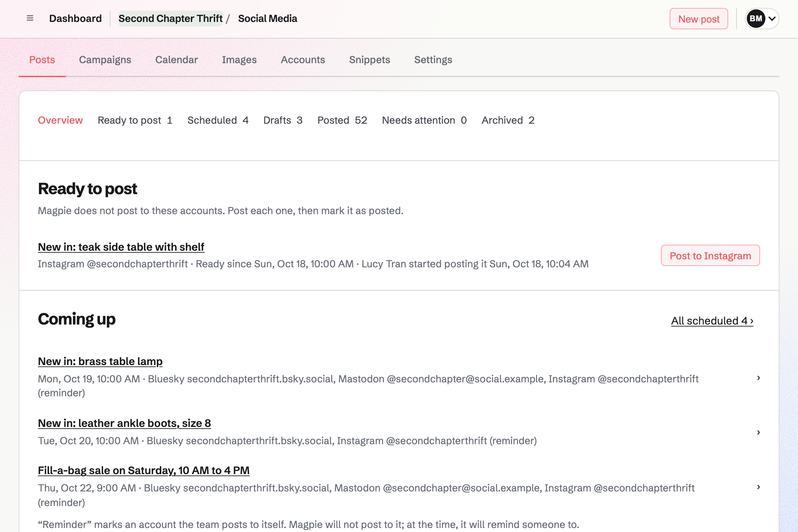Open the Accounts tab
This screenshot has width=798, height=532.
click(303, 60)
